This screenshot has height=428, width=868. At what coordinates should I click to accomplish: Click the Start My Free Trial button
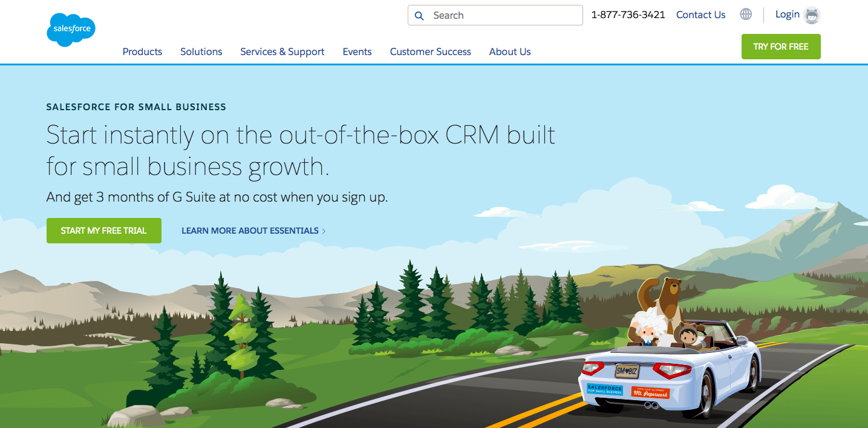coord(104,231)
